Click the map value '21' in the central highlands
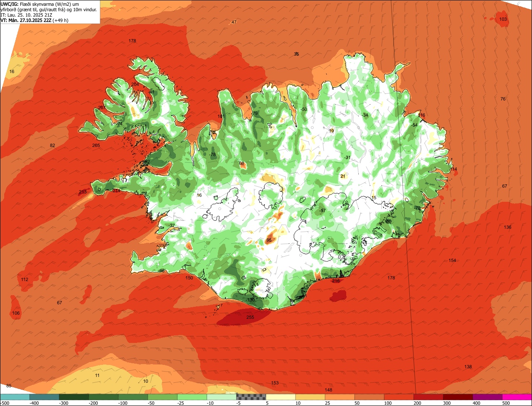The height and width of the screenshot is (406, 532). point(343,176)
